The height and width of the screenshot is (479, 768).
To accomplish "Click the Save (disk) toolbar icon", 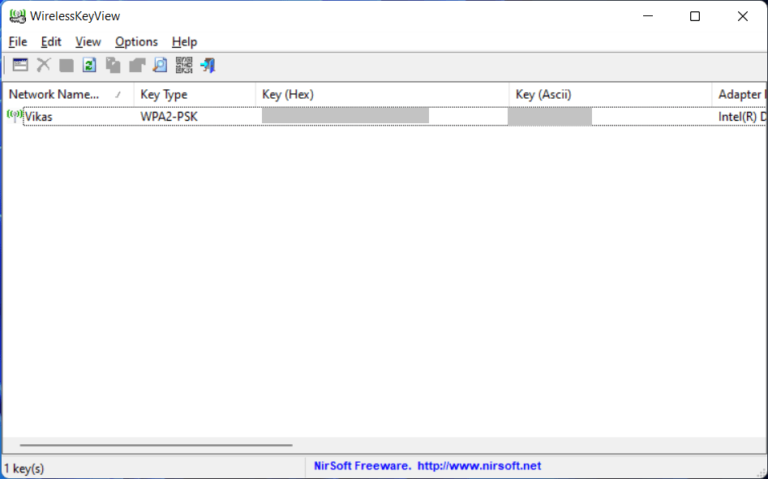I will (x=67, y=66).
